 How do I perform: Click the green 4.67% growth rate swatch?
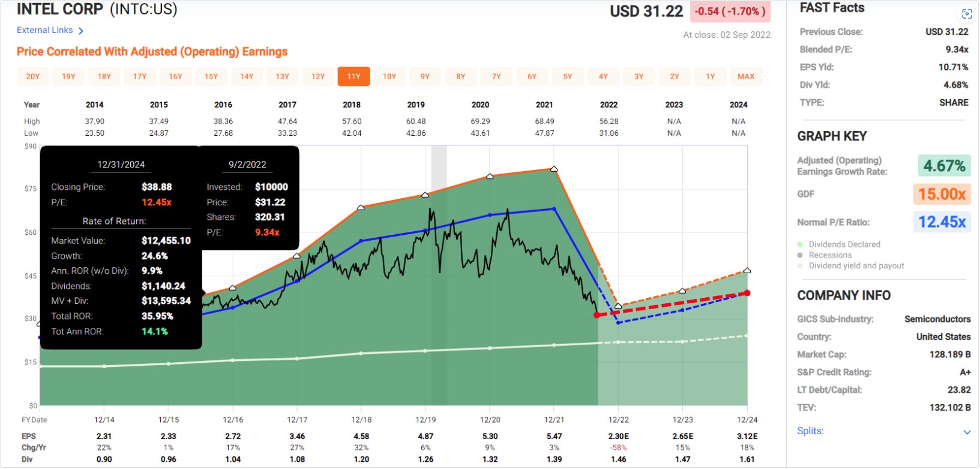click(x=944, y=166)
